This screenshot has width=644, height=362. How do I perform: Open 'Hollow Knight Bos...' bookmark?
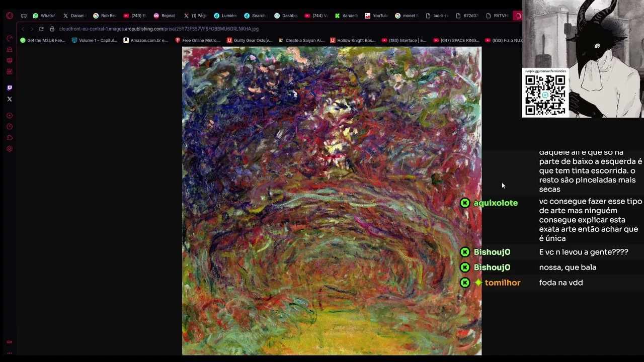point(353,40)
